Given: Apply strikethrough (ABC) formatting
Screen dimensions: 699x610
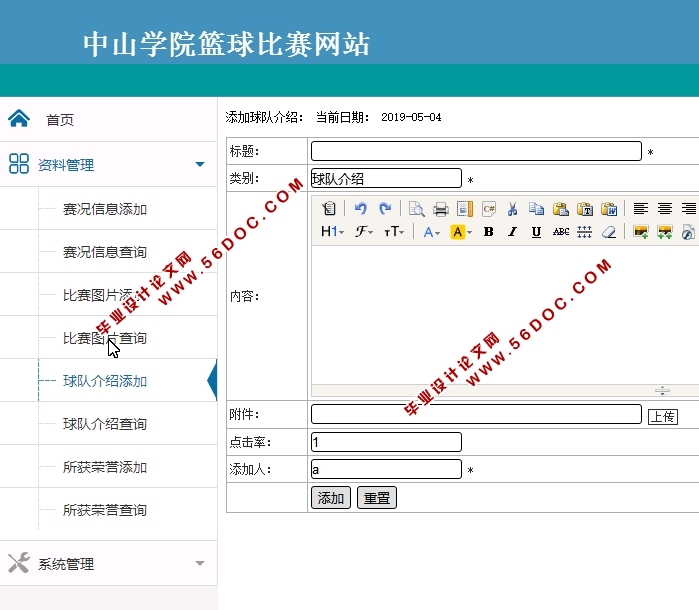Looking at the screenshot, I should pos(560,232).
